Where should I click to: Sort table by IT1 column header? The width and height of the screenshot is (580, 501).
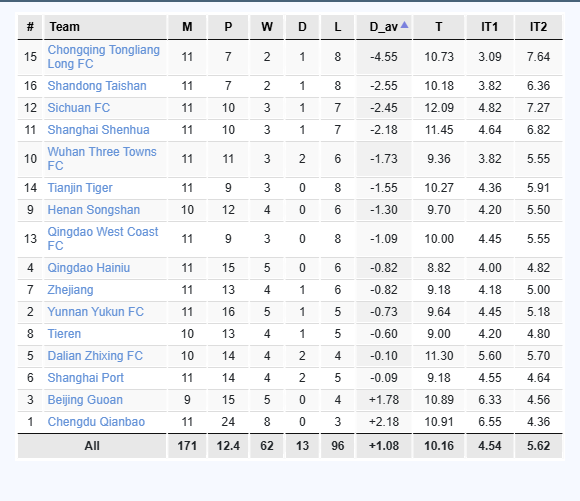click(x=490, y=27)
